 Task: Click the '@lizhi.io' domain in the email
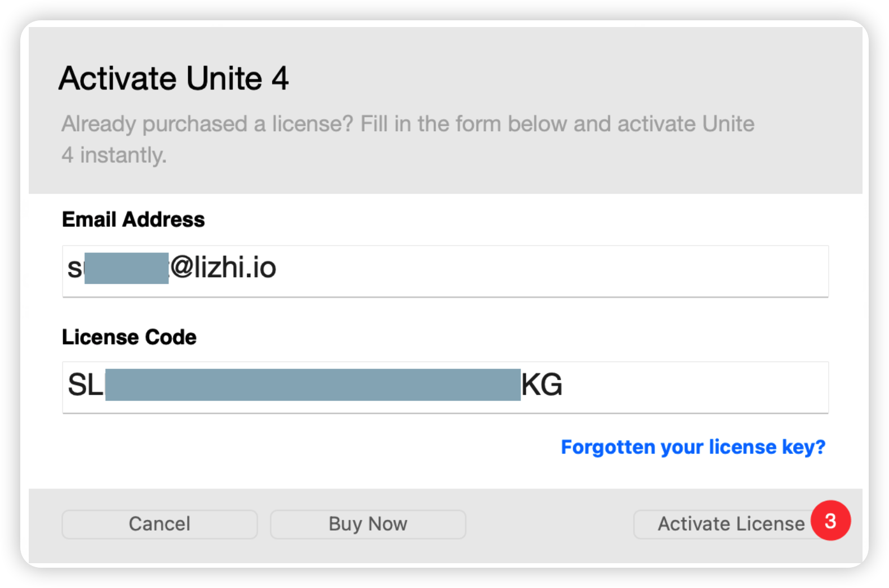coord(224,268)
